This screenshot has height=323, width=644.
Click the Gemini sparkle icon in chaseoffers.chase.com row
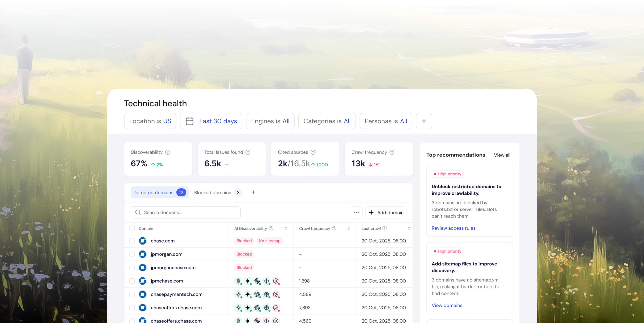pos(248,308)
